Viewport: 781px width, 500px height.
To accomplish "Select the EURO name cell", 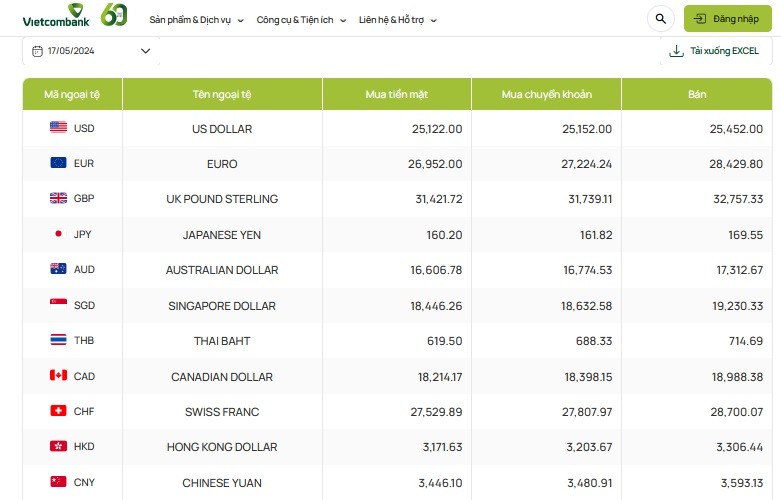I will [x=222, y=164].
